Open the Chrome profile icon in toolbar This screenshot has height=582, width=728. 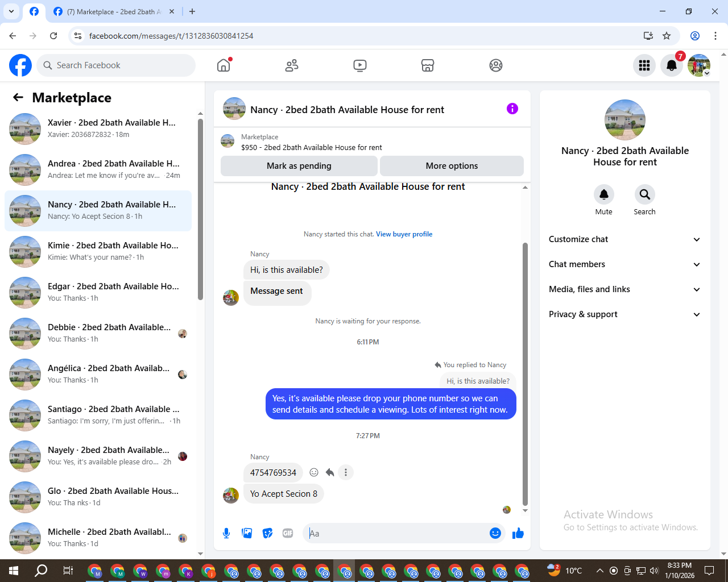tap(695, 36)
